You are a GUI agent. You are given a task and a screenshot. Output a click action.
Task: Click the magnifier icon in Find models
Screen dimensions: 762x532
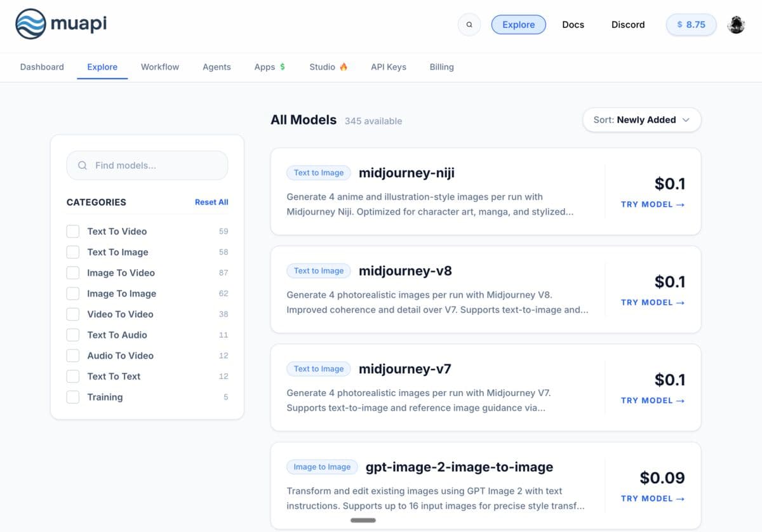pos(83,165)
